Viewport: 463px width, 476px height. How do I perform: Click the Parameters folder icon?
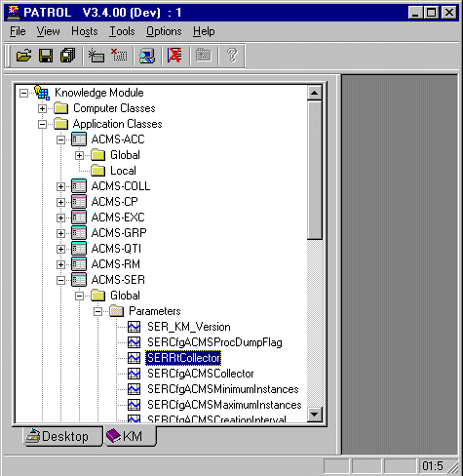tap(117, 311)
